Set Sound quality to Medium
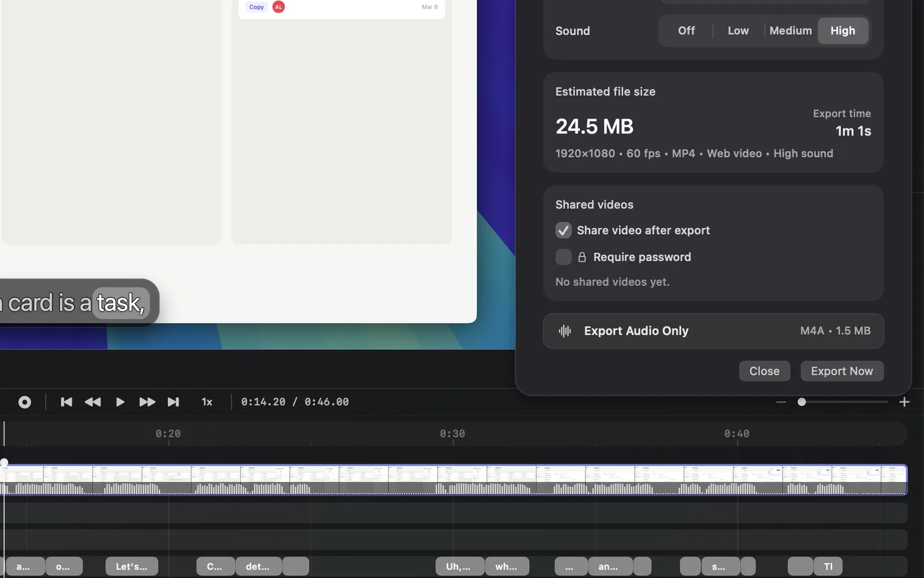Screen dimensions: 924x578 point(791,31)
